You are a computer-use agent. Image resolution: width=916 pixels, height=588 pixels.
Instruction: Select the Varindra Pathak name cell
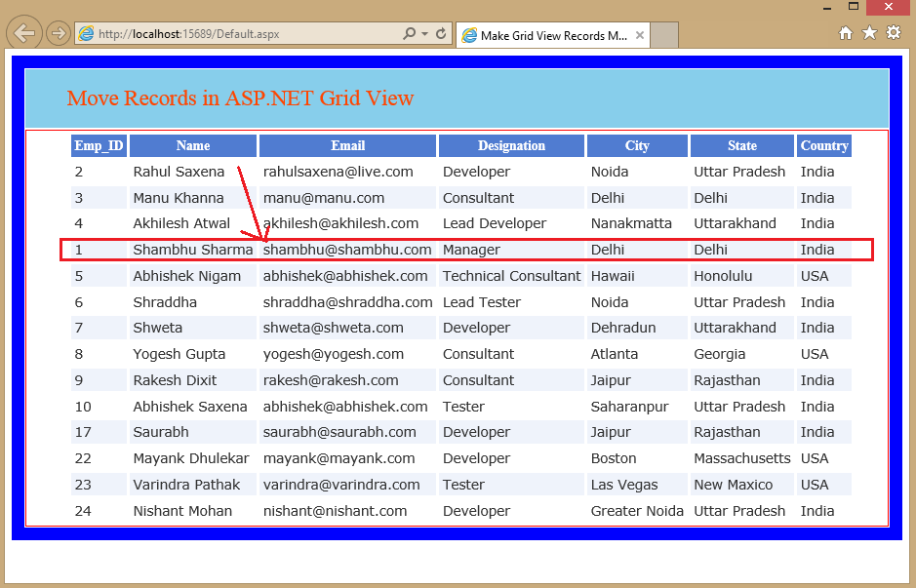tap(193, 485)
